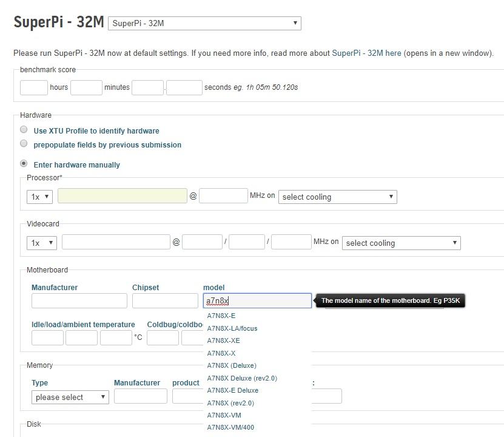Focus the memory product field
Screen dimensions: 504x437
click(x=188, y=396)
